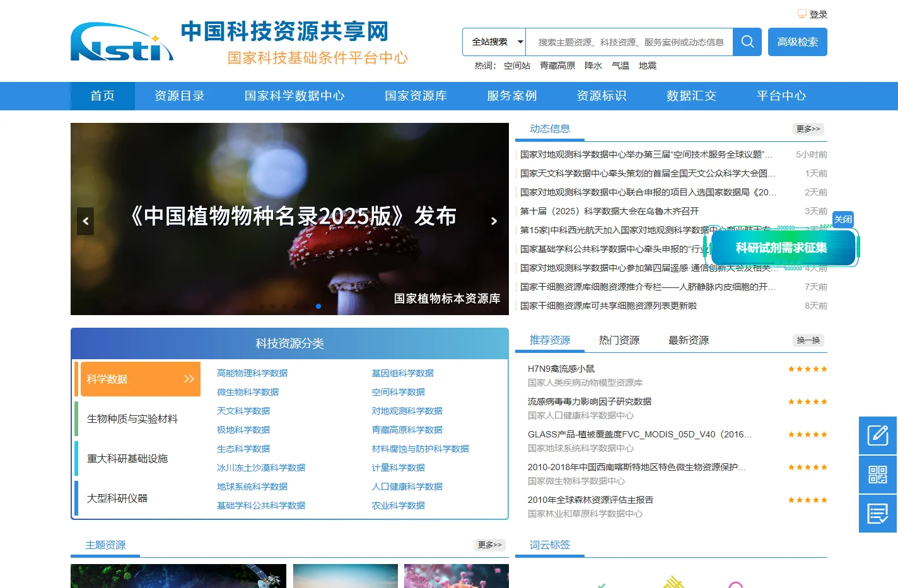
Task: Show the QR code sidebar icon
Action: 878,475
